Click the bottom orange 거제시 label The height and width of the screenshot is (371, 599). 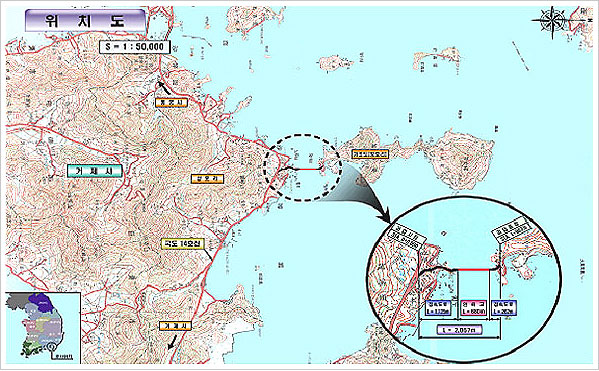coord(175,326)
